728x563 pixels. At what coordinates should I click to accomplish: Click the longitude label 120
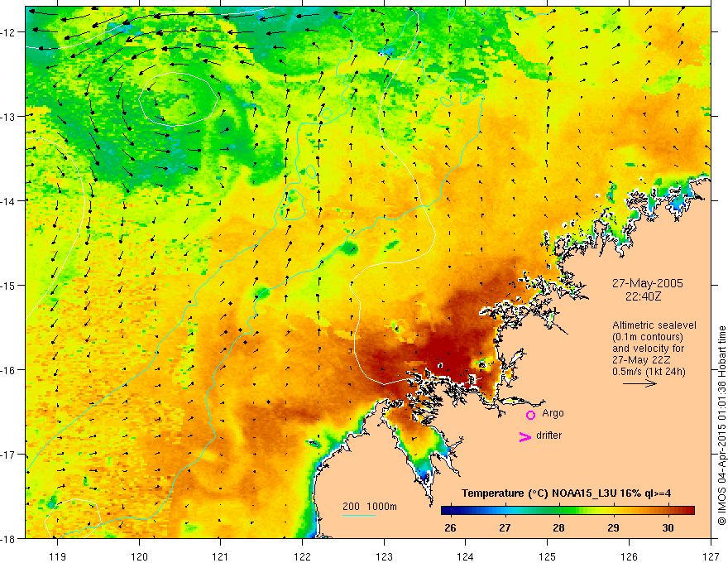click(139, 556)
